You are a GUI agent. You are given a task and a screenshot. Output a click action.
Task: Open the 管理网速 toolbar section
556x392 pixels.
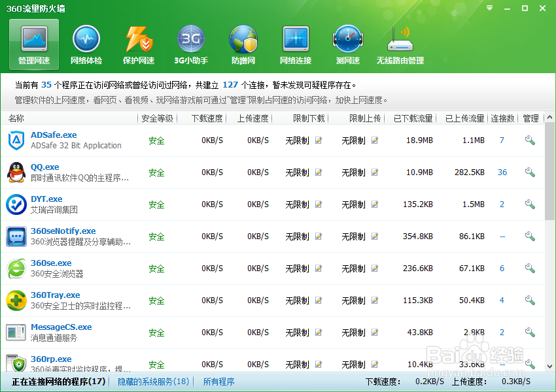point(34,44)
